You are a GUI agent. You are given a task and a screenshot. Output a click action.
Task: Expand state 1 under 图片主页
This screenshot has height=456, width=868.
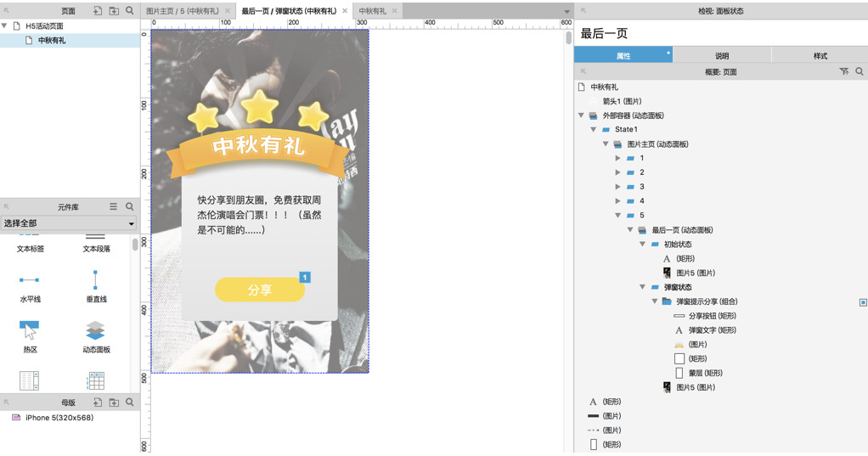click(617, 158)
